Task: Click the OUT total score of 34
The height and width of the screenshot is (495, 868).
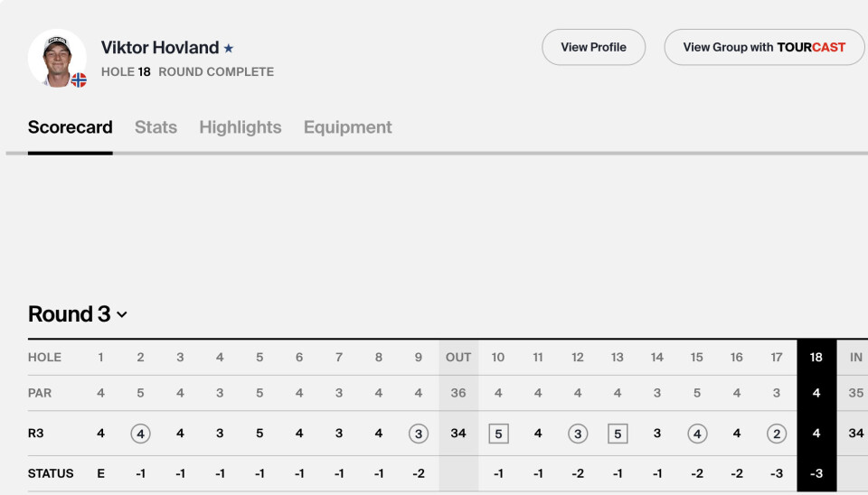Action: (x=458, y=434)
